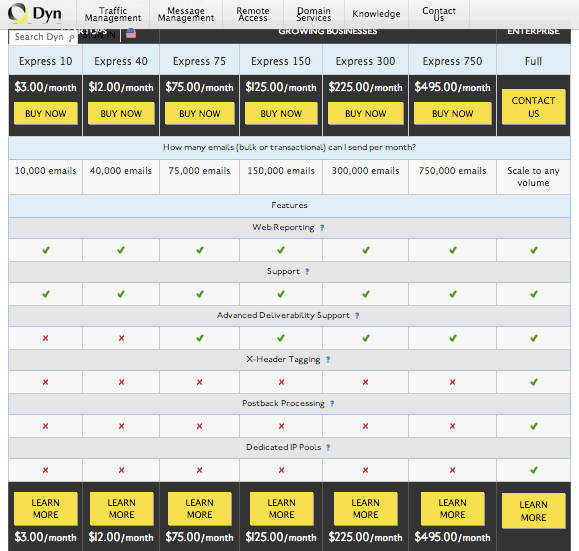The height and width of the screenshot is (551, 579).
Task: Click the 75,000 emails cell
Action: 199,177
